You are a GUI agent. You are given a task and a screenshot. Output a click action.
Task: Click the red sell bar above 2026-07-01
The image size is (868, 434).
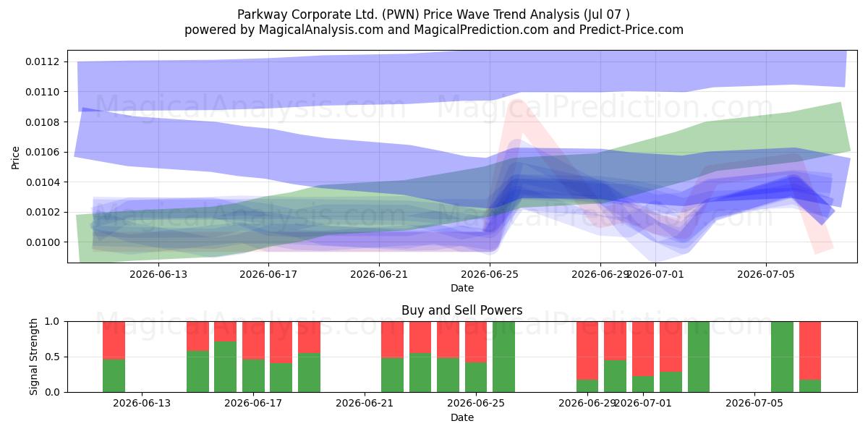point(643,349)
